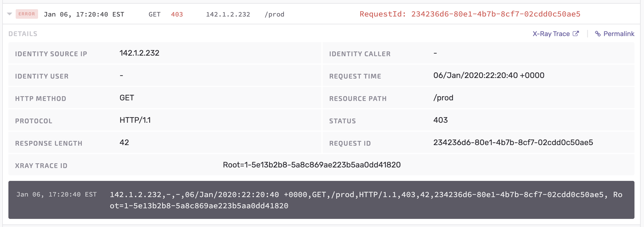644x227 pixels.
Task: Select the Identity Source IP value 142.1.2.232
Action: tap(139, 53)
